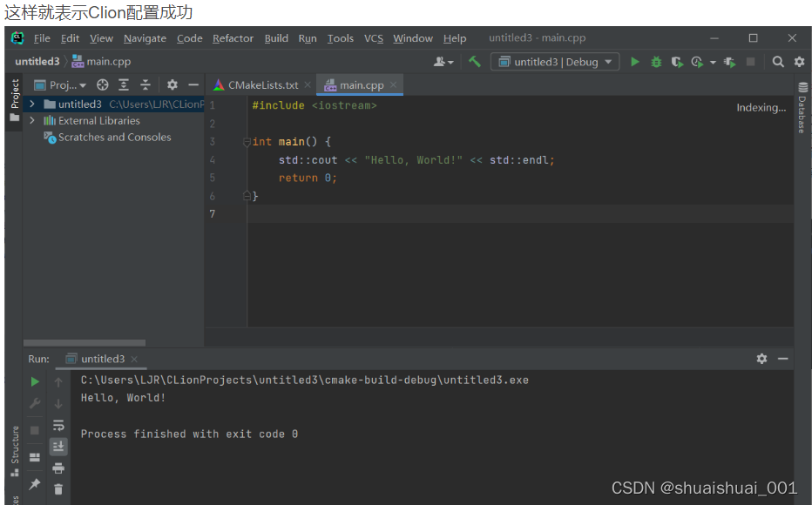The image size is (812, 505).
Task: Open the Code menu
Action: coord(190,38)
